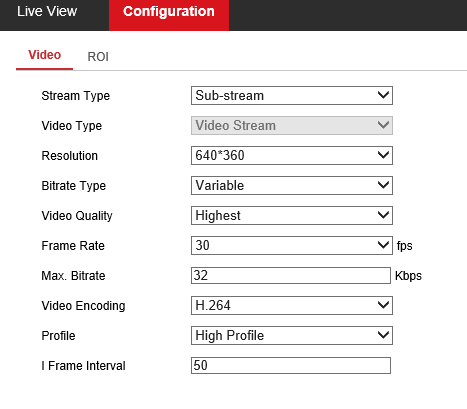467x409 pixels.
Task: Click the Stream Type dropdown arrow
Action: click(x=383, y=95)
